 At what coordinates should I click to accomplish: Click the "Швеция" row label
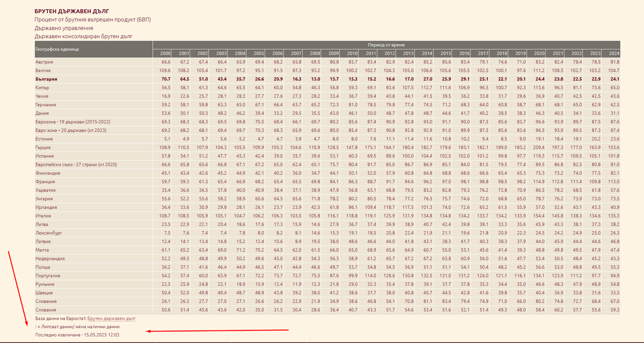pyautogui.click(x=44, y=293)
